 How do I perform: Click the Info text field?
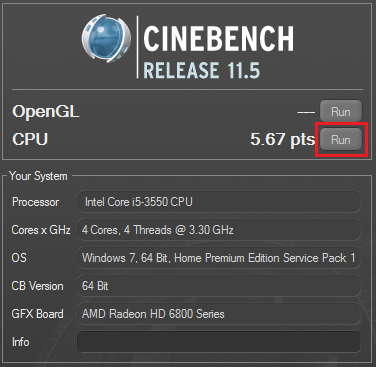pos(219,342)
